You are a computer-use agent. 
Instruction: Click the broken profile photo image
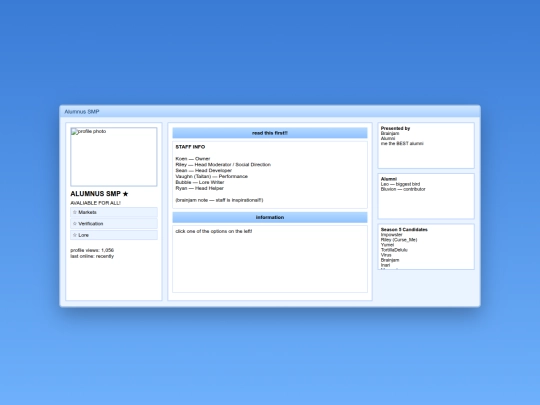114,157
